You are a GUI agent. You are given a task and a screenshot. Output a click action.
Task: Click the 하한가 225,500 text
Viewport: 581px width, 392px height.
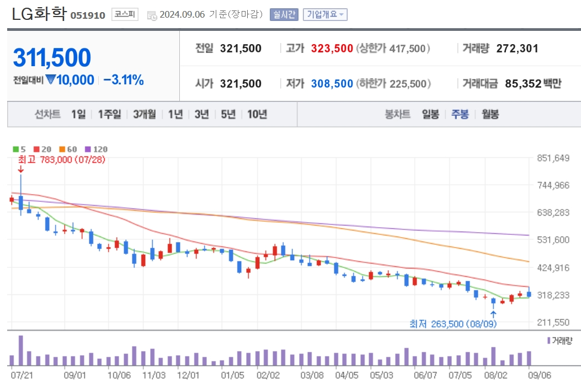point(393,84)
